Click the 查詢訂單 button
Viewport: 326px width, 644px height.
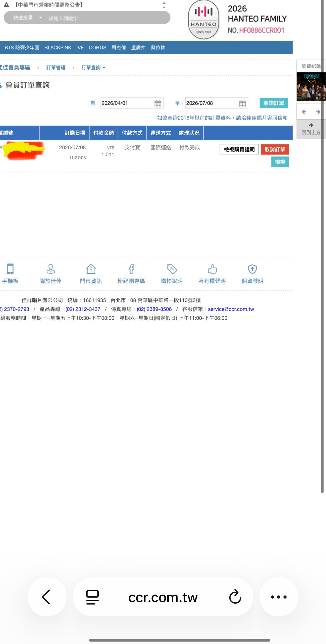tap(274, 103)
